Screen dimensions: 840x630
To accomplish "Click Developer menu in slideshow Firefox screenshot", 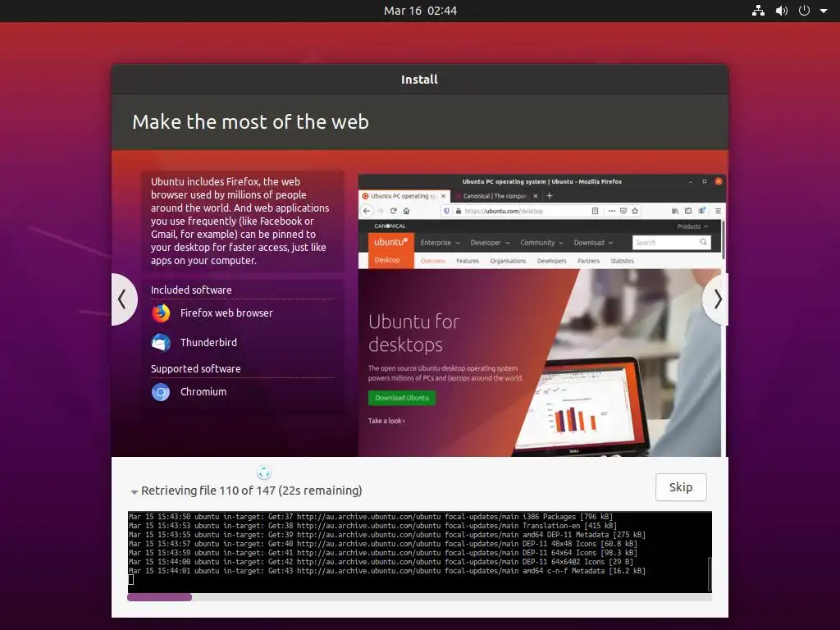I will click(x=490, y=243).
